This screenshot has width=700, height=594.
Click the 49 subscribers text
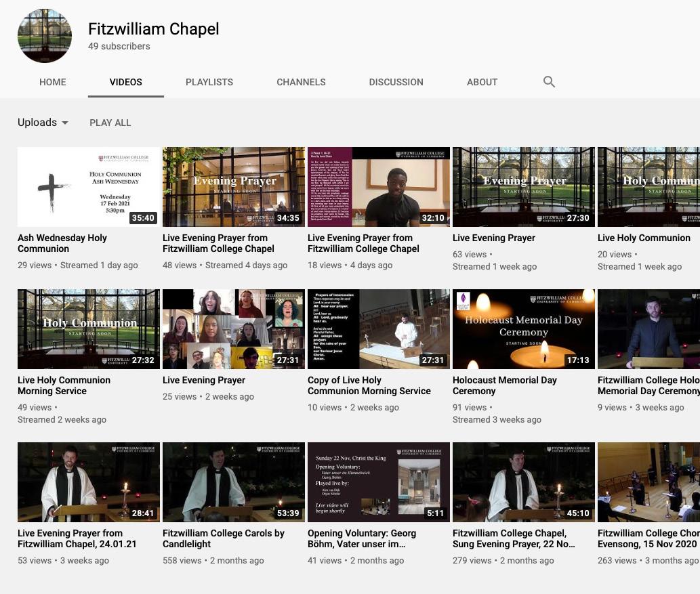(119, 46)
